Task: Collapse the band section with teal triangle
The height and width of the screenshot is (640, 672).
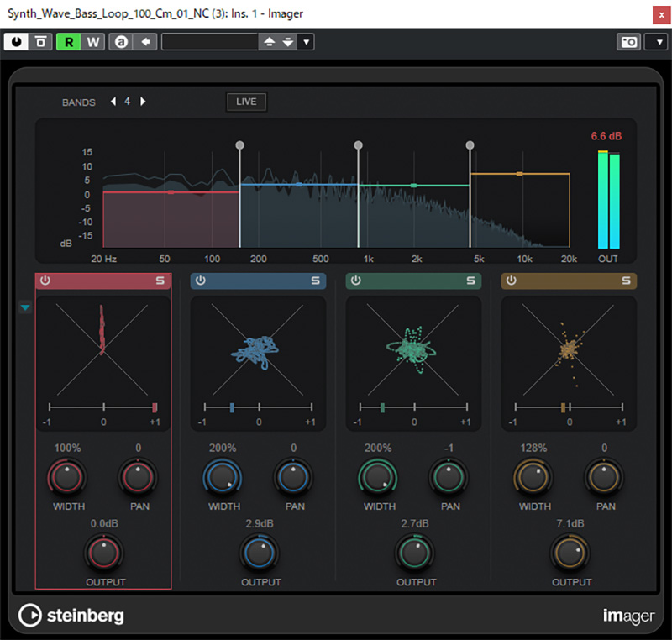Action: (x=25, y=307)
